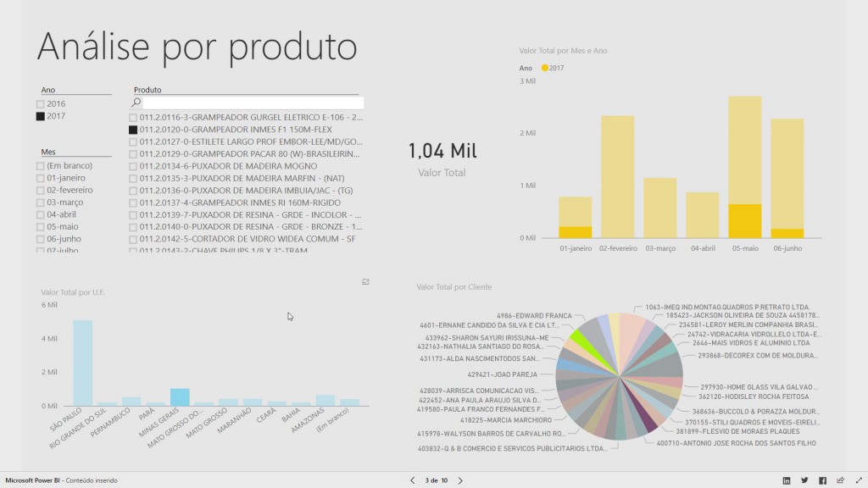
Task: Select the MINAS GERAIS bar
Action: (180, 396)
